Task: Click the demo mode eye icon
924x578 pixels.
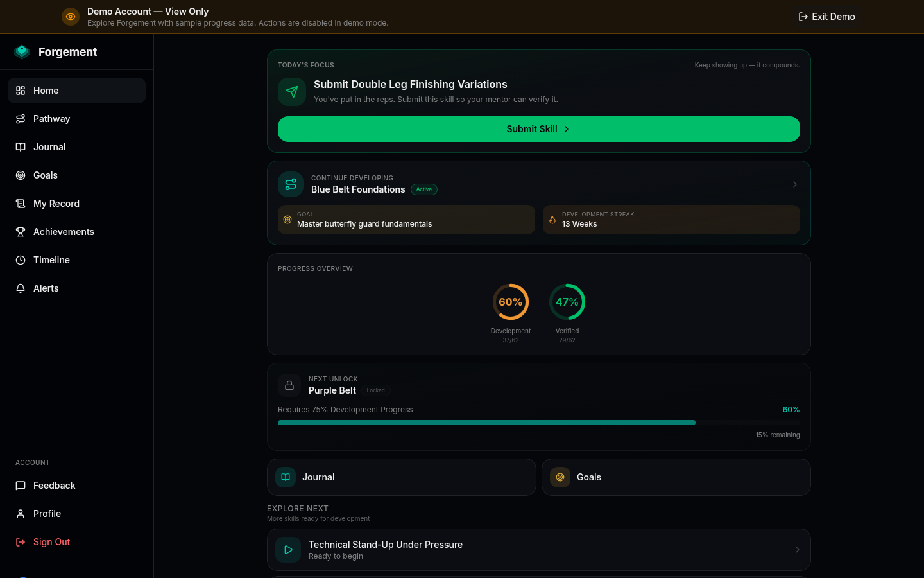Action: pyautogui.click(x=71, y=17)
